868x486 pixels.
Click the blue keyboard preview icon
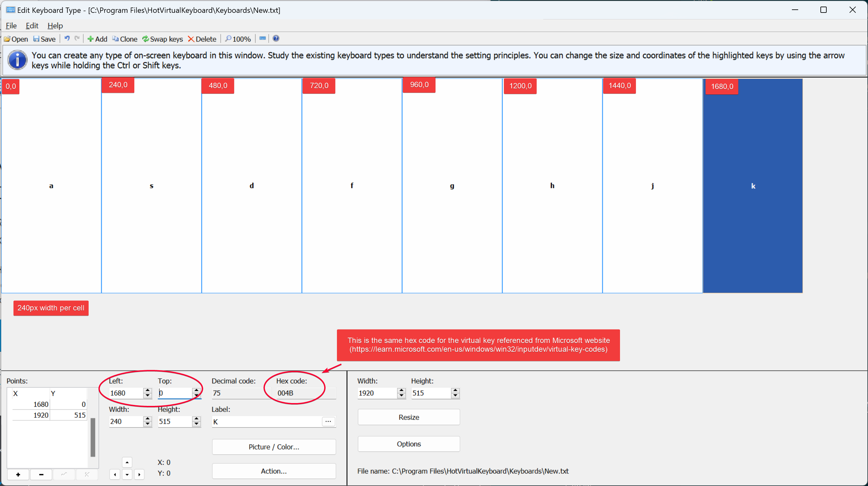point(262,38)
